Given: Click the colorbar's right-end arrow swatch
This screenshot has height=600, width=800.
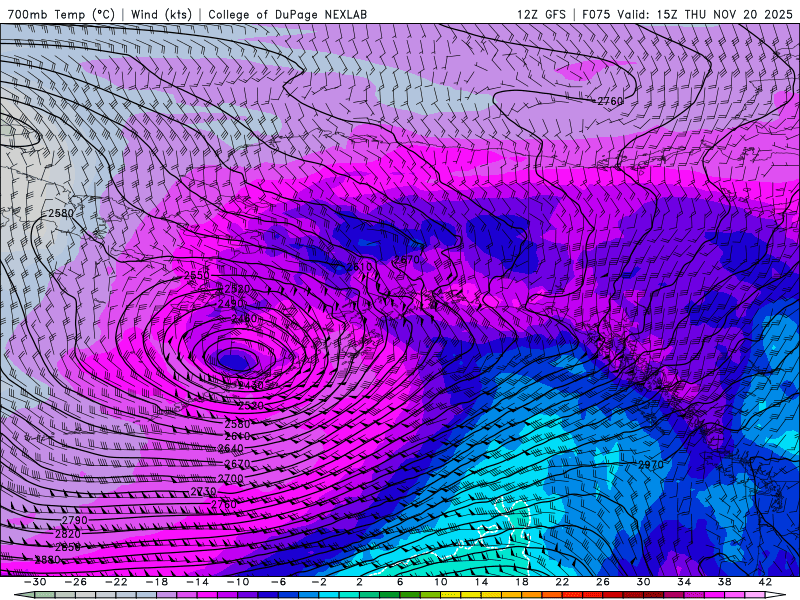Looking at the screenshot, I should point(776,595).
